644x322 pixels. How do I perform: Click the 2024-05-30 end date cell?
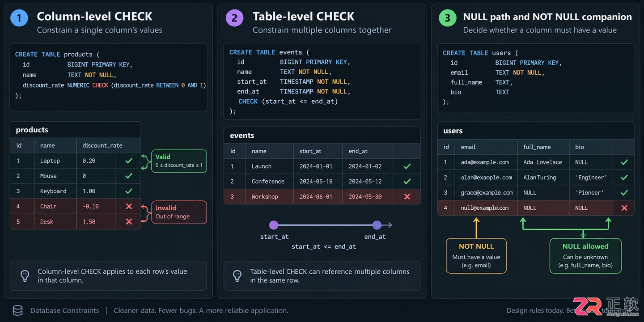coord(365,196)
